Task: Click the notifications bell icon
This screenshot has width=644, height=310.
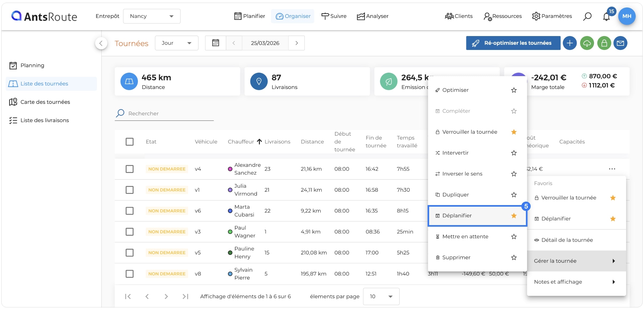Action: tap(606, 17)
